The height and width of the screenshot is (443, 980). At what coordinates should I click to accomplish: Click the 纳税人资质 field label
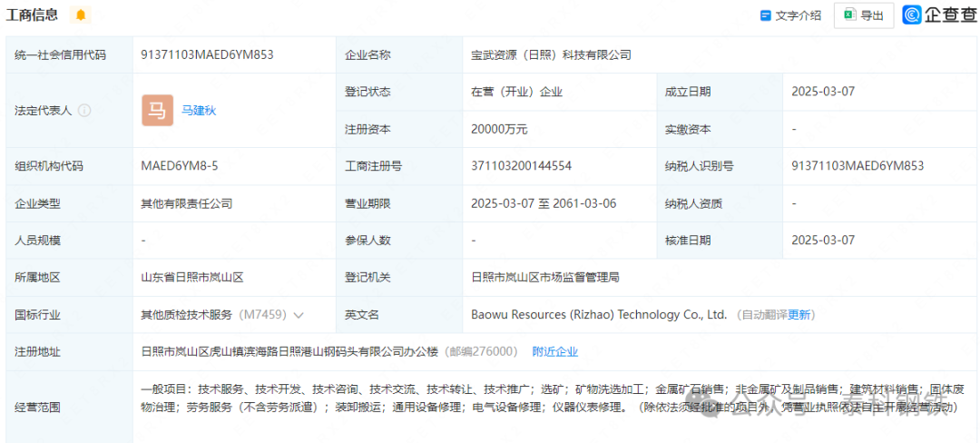694,203
